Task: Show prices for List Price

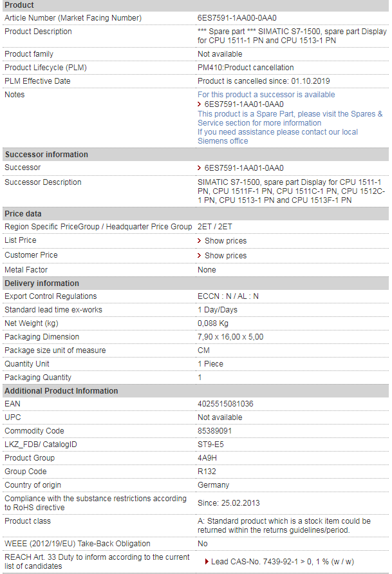Action: point(226,241)
